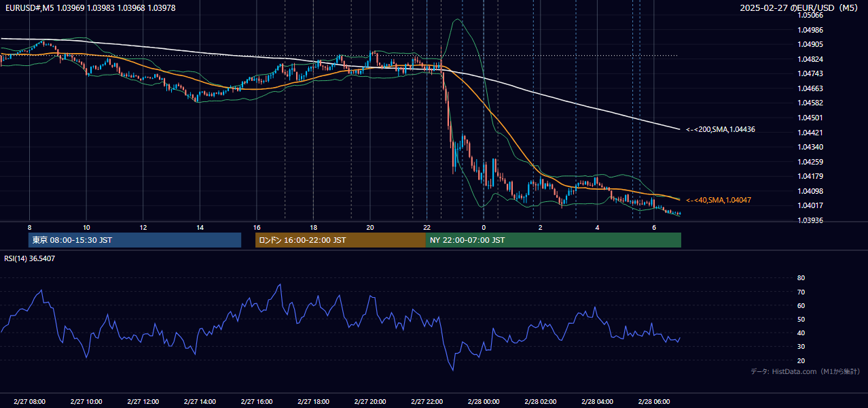
Task: Click RSI scale value 30
Action: tap(801, 347)
